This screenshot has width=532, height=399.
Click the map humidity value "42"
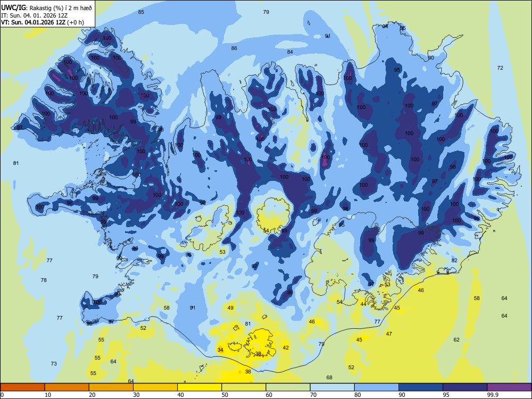[x=286, y=347]
